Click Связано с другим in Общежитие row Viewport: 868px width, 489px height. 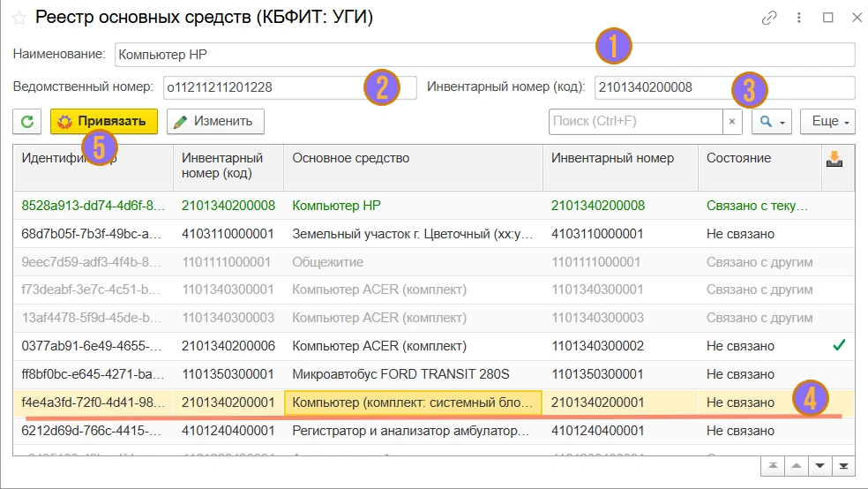point(759,262)
